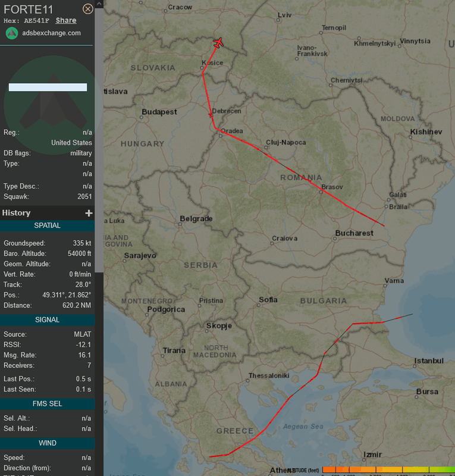The width and height of the screenshot is (455, 476).
Task: Click the History heading label
Action: (17, 213)
